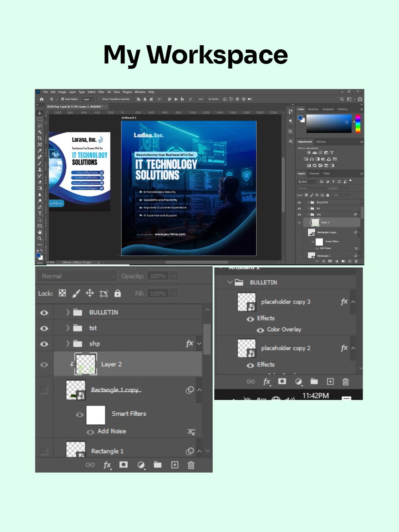
Task: Collapse placeholder copy 3 effects list
Action: pos(353,301)
